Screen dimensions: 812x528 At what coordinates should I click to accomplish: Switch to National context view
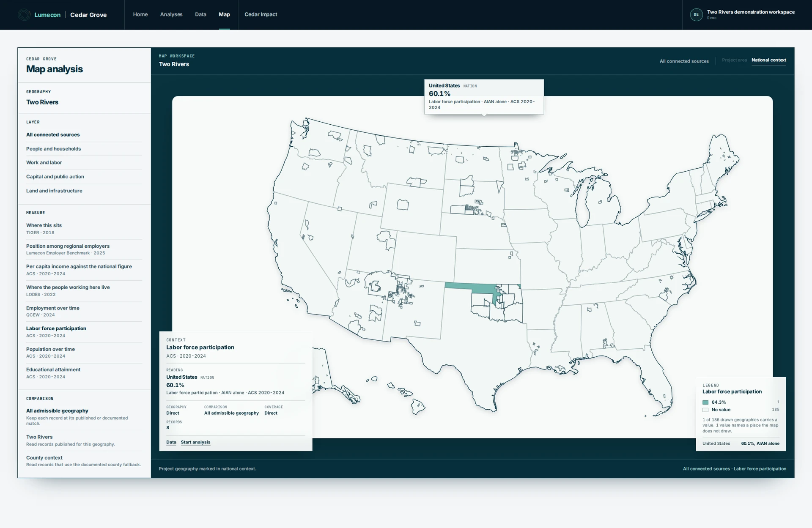[x=768, y=60]
